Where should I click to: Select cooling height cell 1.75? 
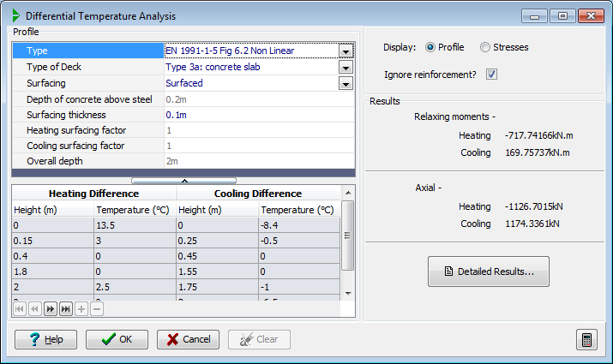218,287
